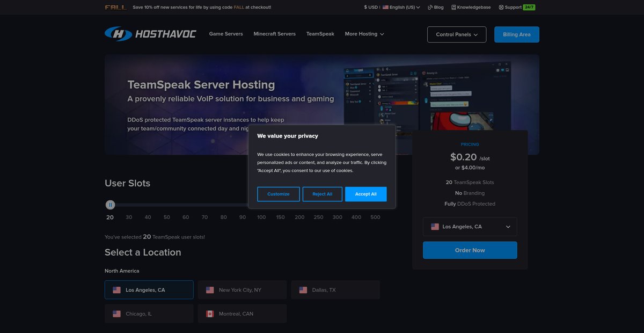The height and width of the screenshot is (333, 644).
Task: Click Customize in the cookie dialog
Action: [279, 194]
